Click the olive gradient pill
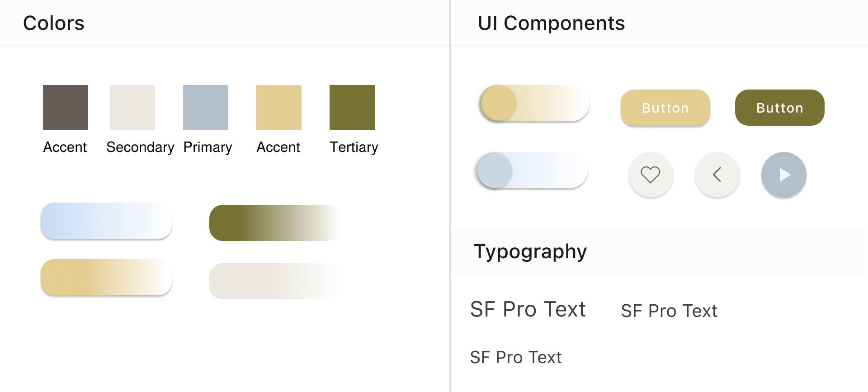 click(x=274, y=223)
